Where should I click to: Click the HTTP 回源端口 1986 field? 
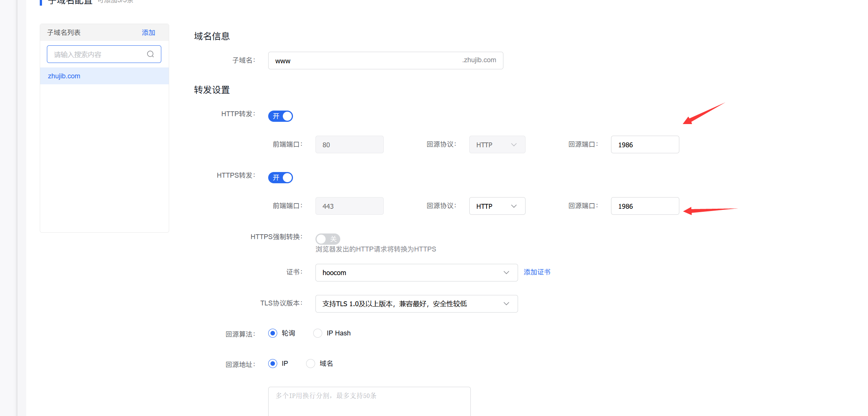tap(645, 145)
